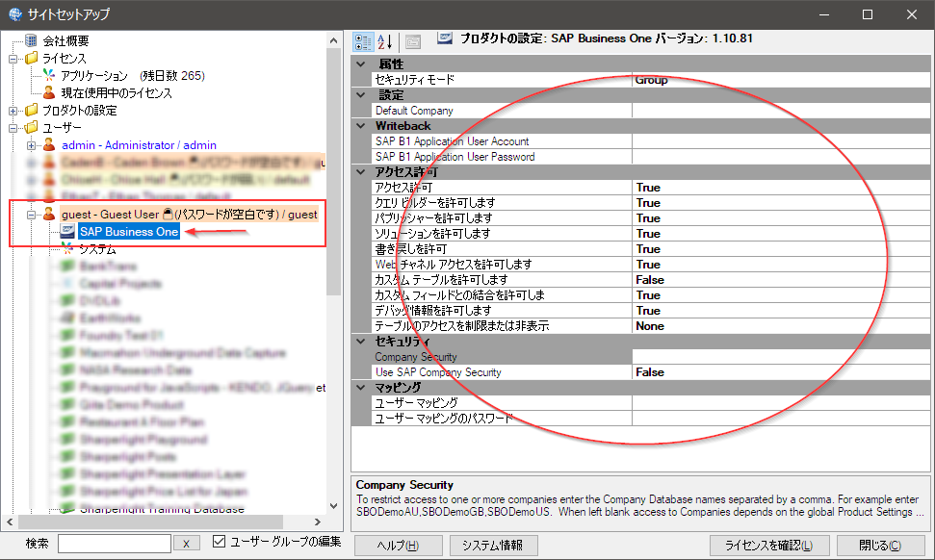This screenshot has width=935, height=560.
Task: Click SAP B1 Application User Account field
Action: (x=781, y=141)
